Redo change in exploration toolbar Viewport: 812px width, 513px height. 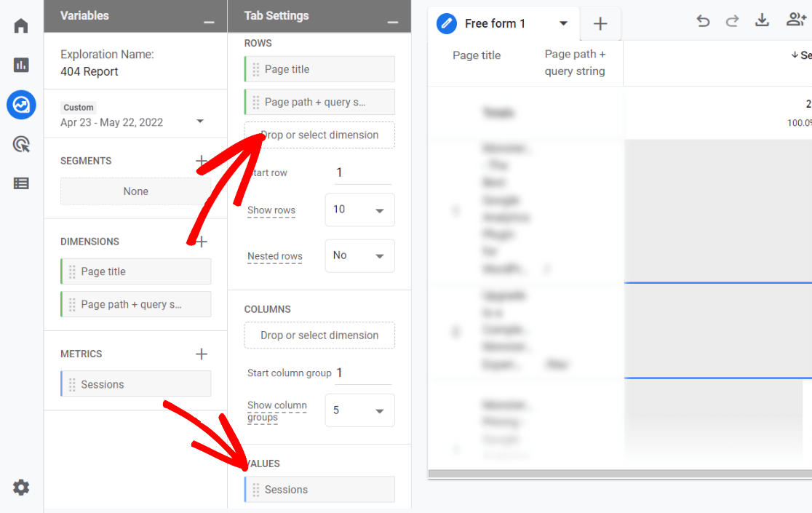pos(732,21)
